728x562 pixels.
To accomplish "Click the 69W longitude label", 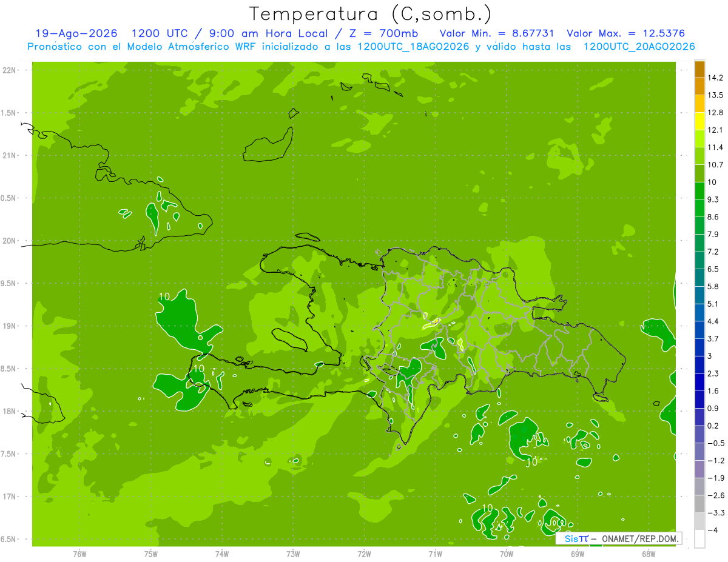I will click(578, 554).
